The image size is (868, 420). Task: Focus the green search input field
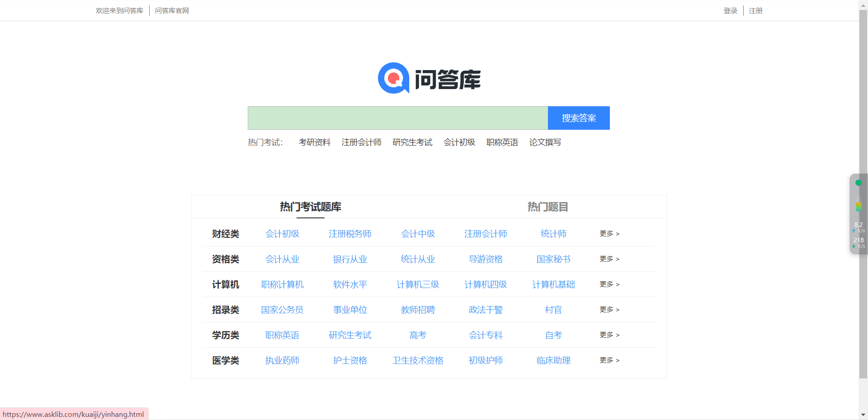point(397,118)
